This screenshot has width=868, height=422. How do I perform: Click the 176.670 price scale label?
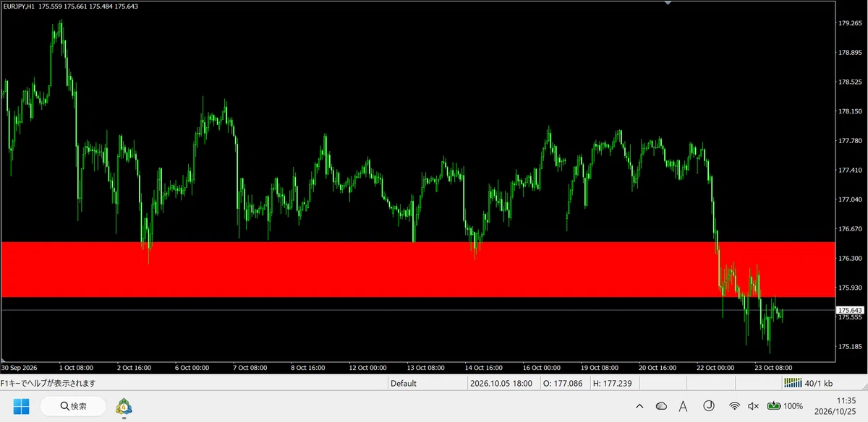pos(849,229)
